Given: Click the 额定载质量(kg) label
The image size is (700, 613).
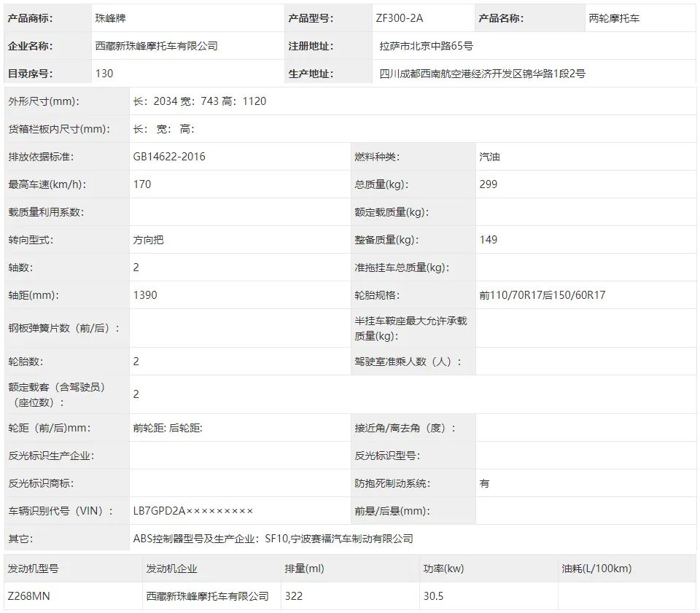Looking at the screenshot, I should point(392,212).
